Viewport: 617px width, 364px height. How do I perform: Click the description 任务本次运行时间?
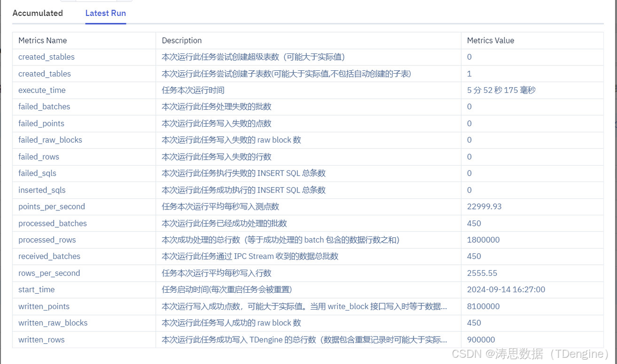[193, 90]
